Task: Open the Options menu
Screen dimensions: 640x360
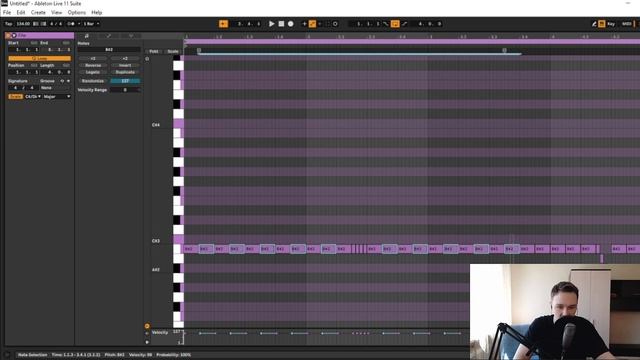Action: 77,13
